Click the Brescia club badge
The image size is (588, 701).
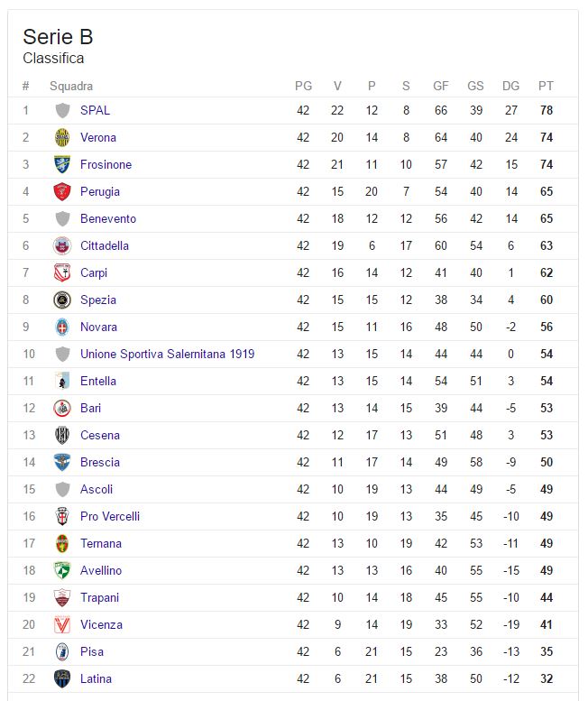pyautogui.click(x=62, y=462)
